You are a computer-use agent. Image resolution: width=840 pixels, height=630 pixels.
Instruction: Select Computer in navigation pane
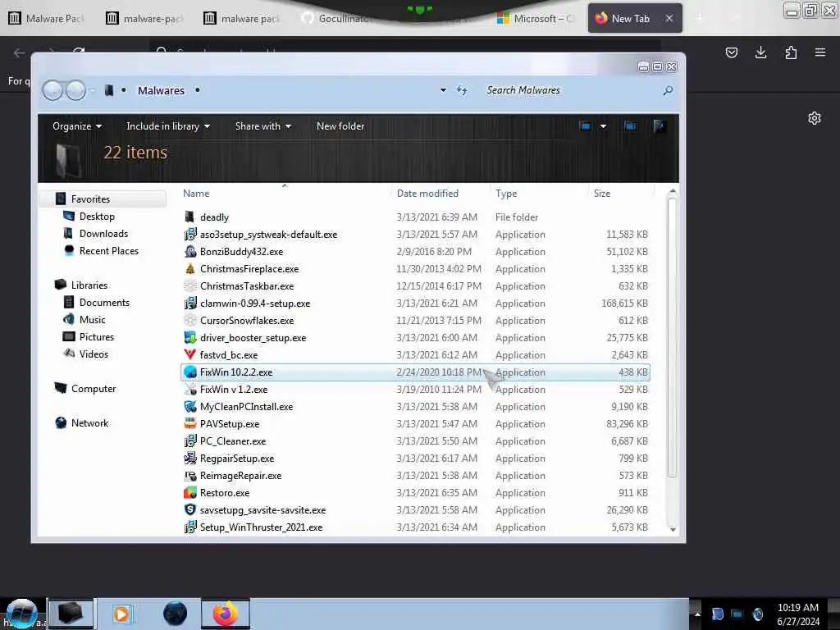pos(94,388)
